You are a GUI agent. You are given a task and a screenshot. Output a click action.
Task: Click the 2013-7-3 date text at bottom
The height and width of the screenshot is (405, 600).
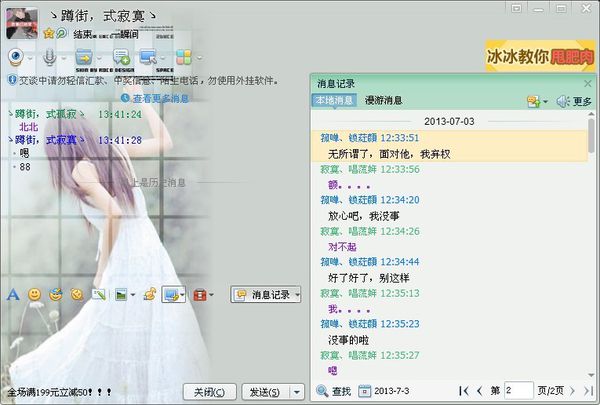click(391, 391)
